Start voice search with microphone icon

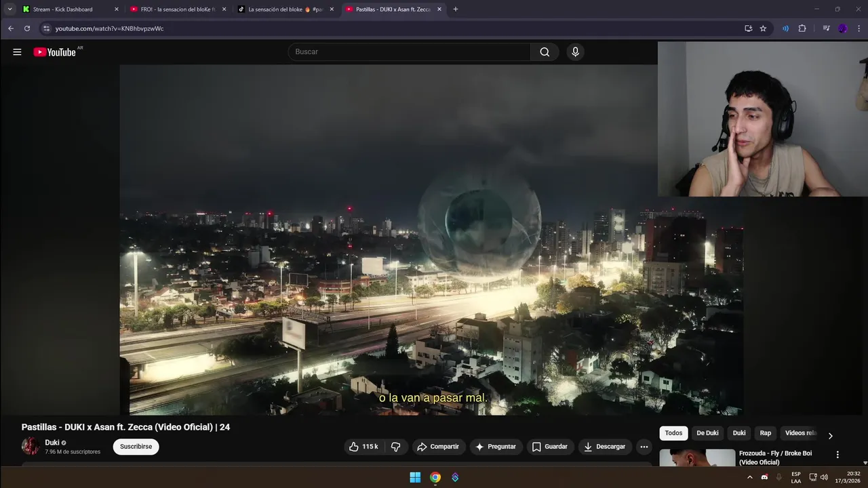575,52
